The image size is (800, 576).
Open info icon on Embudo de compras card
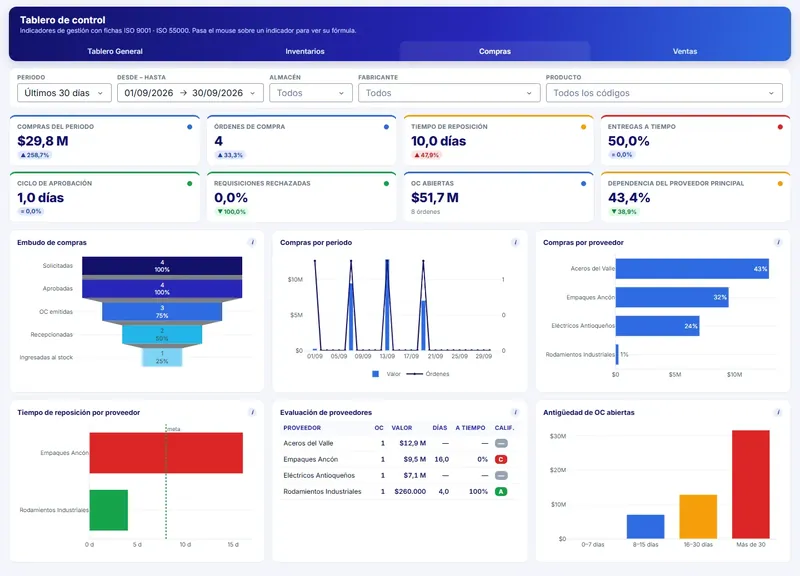[252, 242]
